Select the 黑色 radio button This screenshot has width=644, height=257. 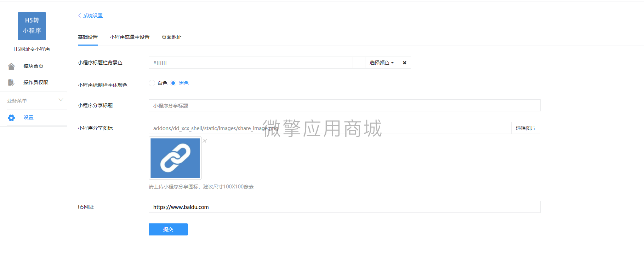[173, 83]
